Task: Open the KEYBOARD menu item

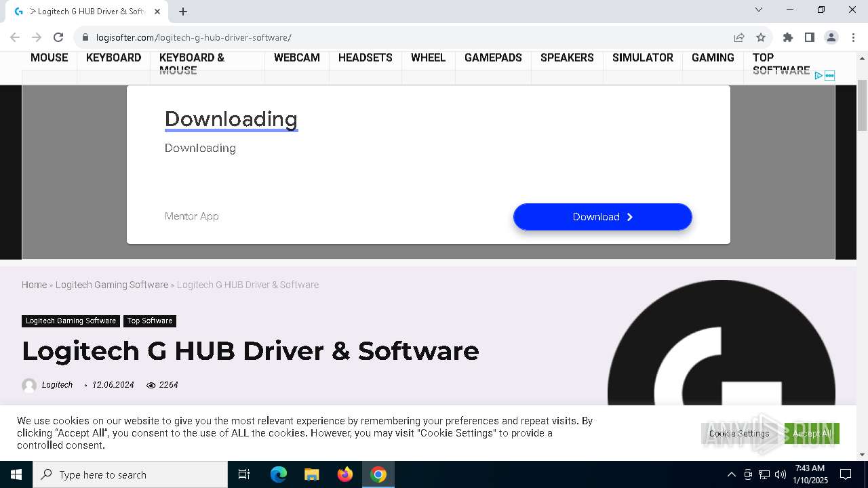Action: (114, 58)
